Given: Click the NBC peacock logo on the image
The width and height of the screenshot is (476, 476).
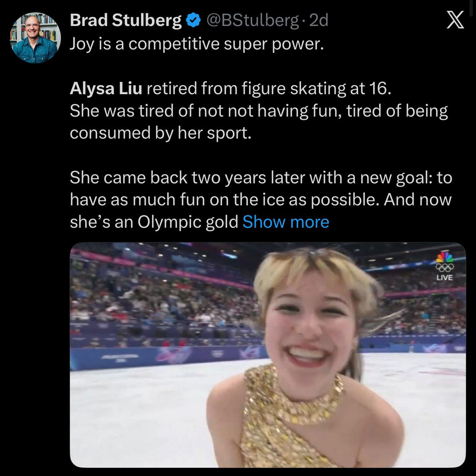Looking at the screenshot, I should [444, 258].
